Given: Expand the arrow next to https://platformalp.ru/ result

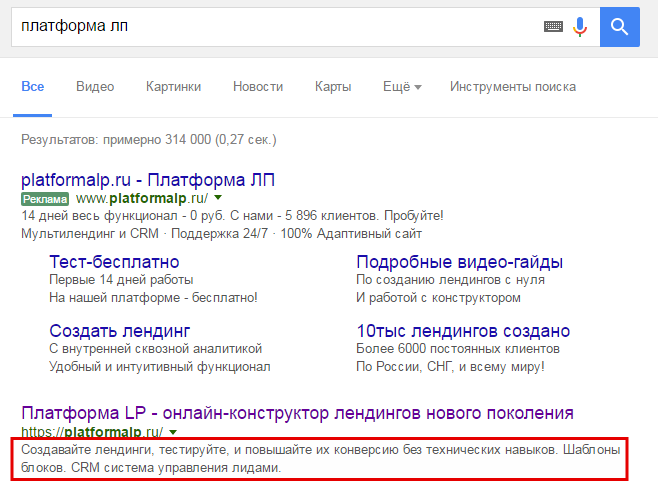Looking at the screenshot, I should [x=173, y=432].
